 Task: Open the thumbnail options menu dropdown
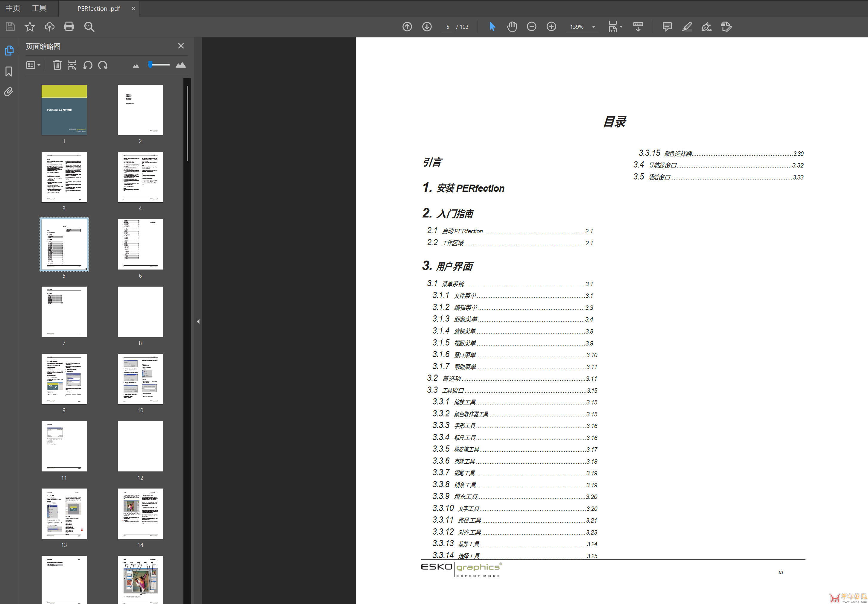[33, 65]
